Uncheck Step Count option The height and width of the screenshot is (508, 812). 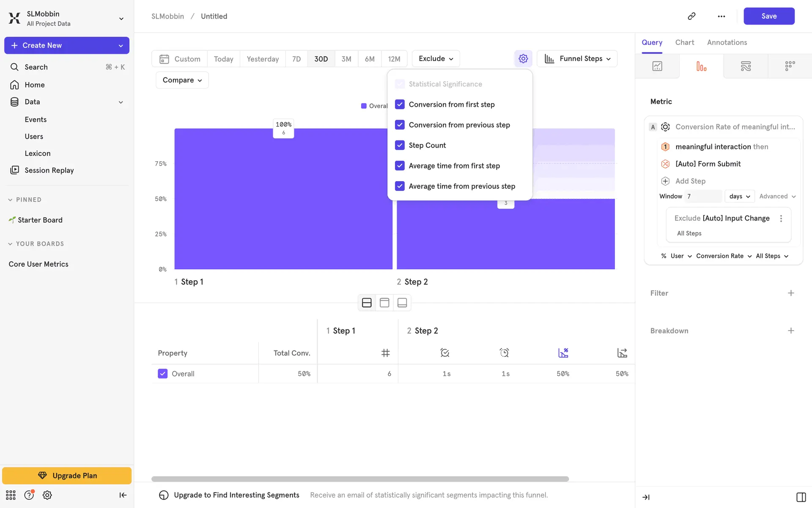[400, 145]
